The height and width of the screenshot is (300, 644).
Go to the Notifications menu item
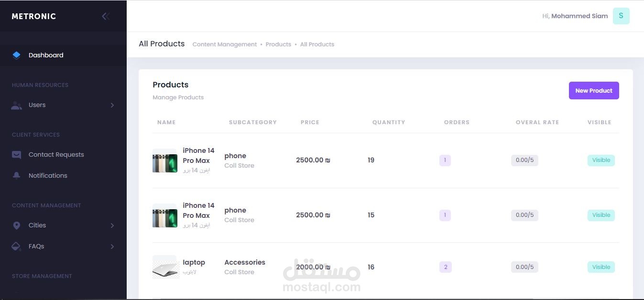point(48,175)
